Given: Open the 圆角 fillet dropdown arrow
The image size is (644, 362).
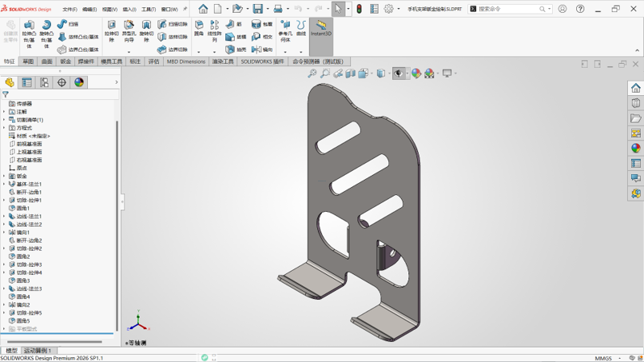Looking at the screenshot, I should 199,52.
